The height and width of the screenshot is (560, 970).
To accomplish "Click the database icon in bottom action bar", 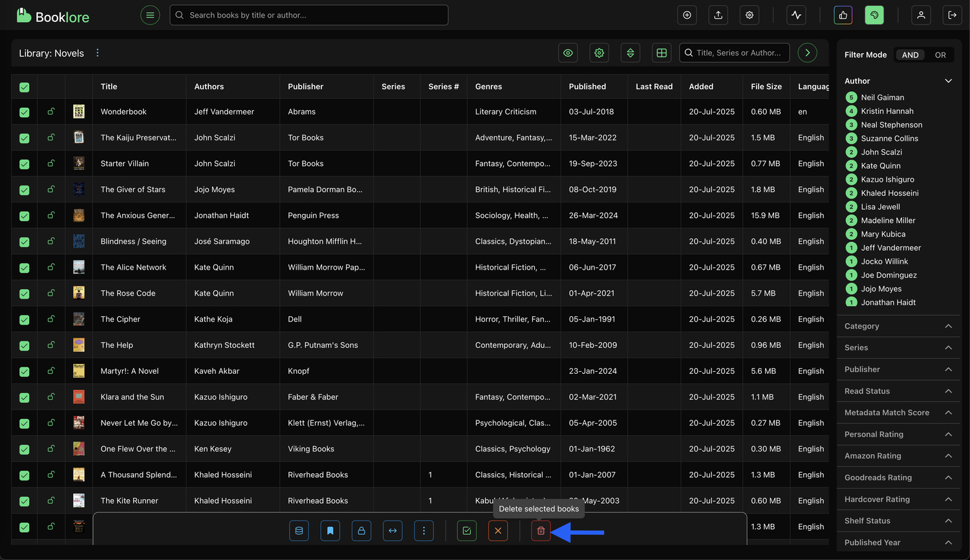I will point(299,531).
